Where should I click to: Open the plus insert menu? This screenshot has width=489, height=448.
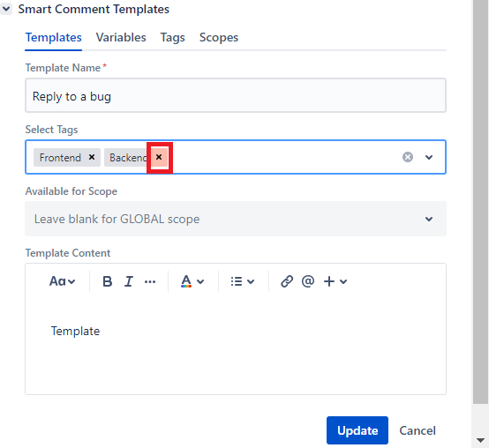(335, 281)
